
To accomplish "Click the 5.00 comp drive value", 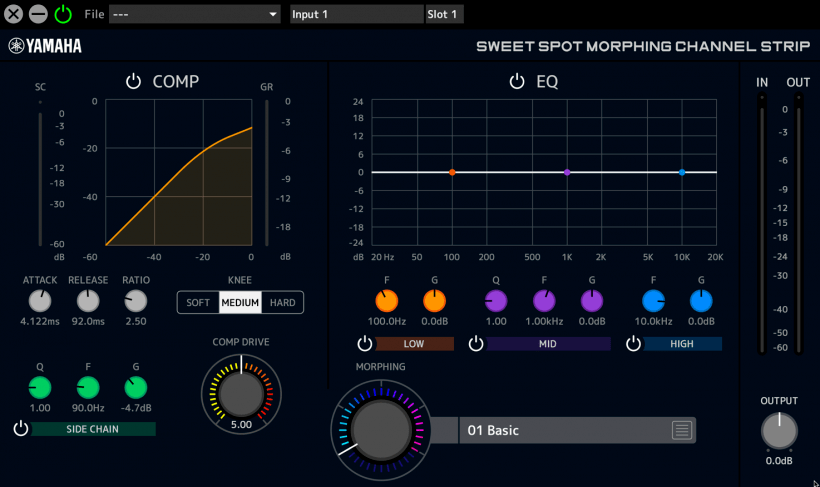I will tap(241, 424).
